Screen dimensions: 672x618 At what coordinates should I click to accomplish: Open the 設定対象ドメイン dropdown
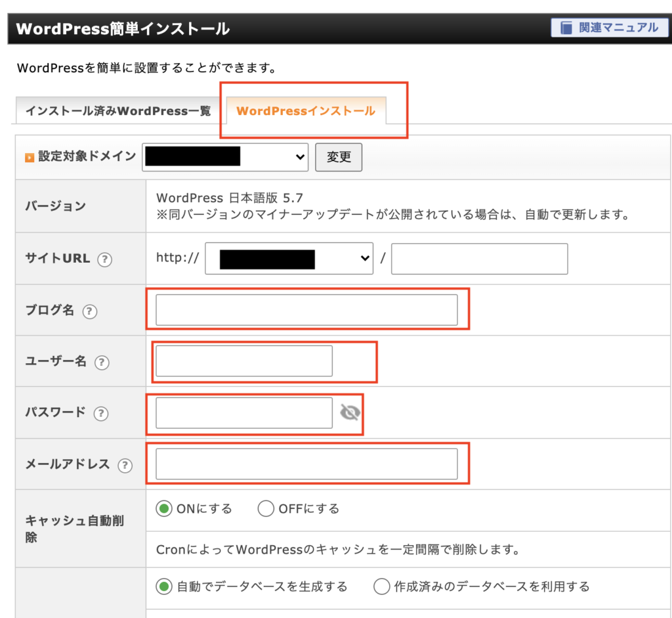(x=225, y=157)
